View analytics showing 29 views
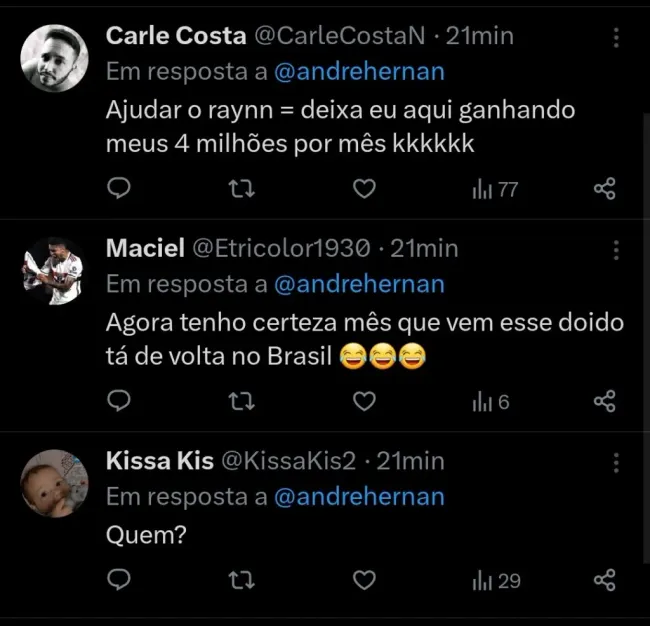The image size is (650, 626). pos(496,580)
